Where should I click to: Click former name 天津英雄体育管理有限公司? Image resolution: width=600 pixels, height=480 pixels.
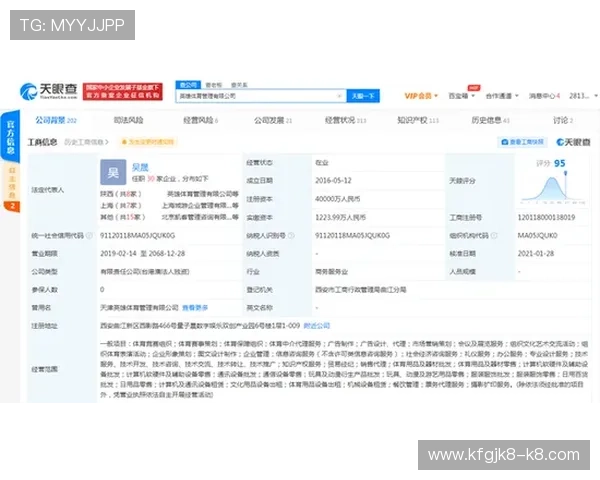tap(139, 308)
